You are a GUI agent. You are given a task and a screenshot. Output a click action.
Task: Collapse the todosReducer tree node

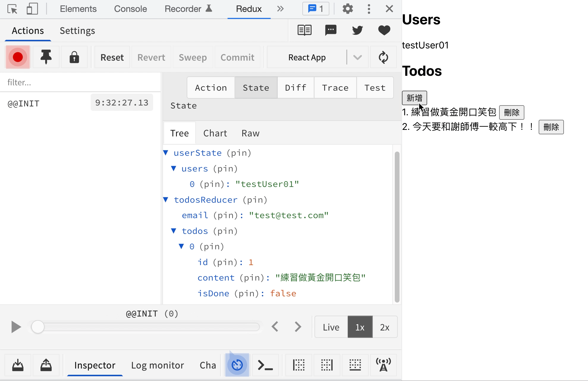pyautogui.click(x=166, y=200)
